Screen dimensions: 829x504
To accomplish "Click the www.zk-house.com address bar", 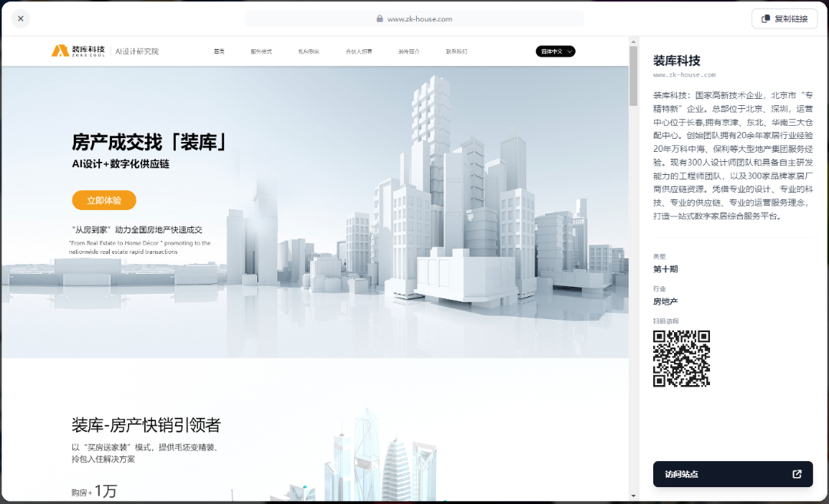I will click(414, 18).
